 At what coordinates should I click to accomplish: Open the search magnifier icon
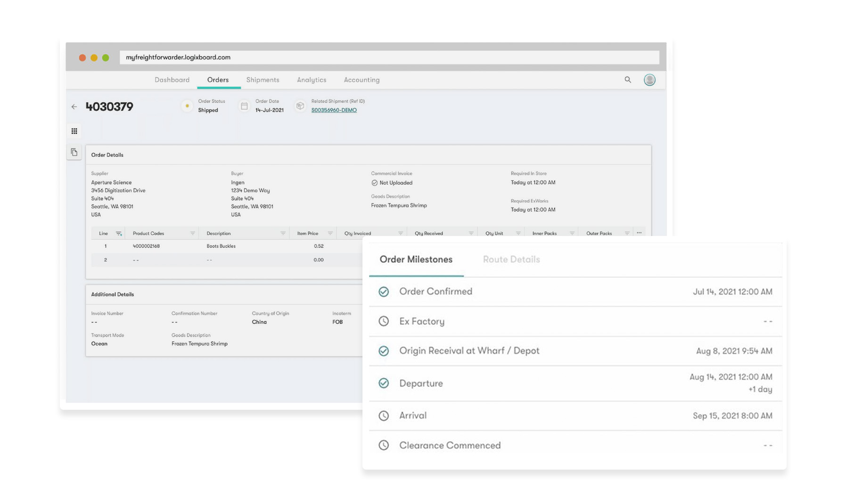tap(628, 80)
